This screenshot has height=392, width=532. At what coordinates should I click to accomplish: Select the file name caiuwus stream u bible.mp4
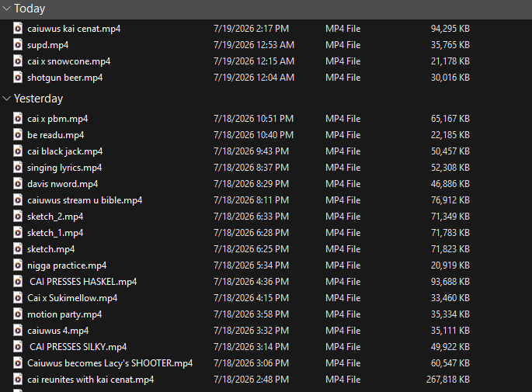pyautogui.click(x=85, y=200)
